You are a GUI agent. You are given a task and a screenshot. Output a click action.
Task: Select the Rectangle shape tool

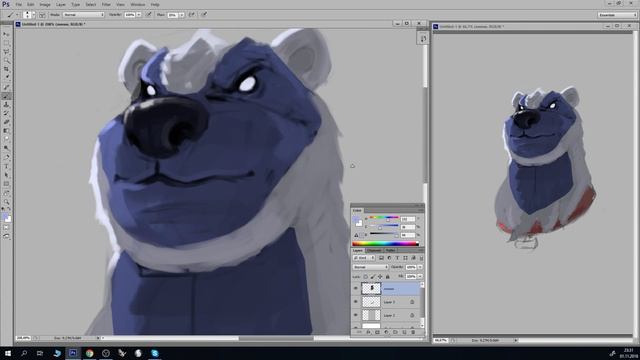tap(6, 184)
